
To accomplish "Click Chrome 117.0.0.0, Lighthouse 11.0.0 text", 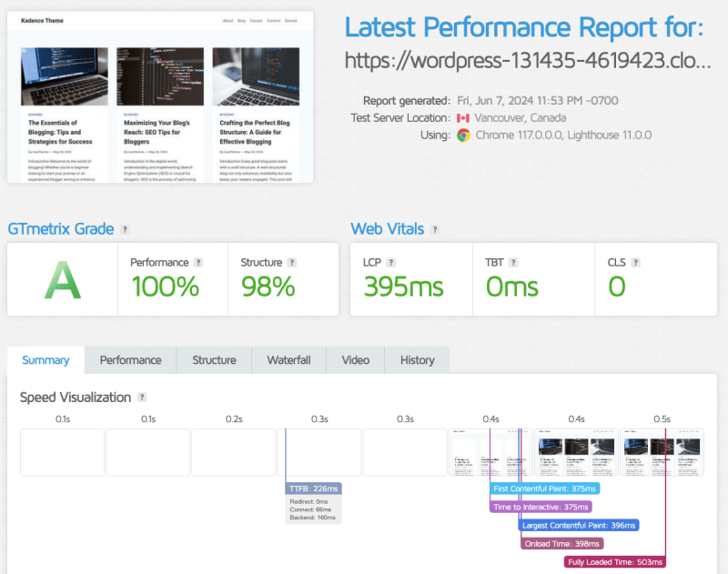I will pyautogui.click(x=563, y=135).
